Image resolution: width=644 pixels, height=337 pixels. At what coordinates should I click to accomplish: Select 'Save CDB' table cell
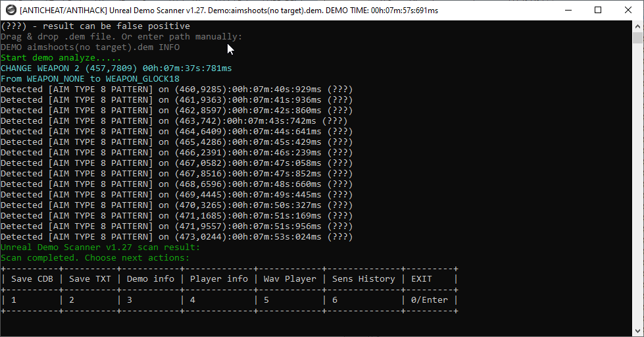[32, 279]
